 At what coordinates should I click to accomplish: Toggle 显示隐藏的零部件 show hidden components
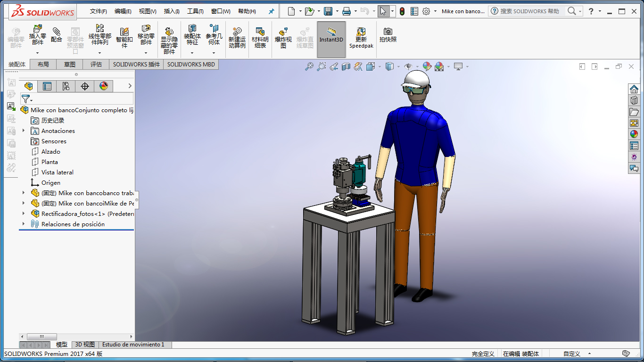(169, 41)
